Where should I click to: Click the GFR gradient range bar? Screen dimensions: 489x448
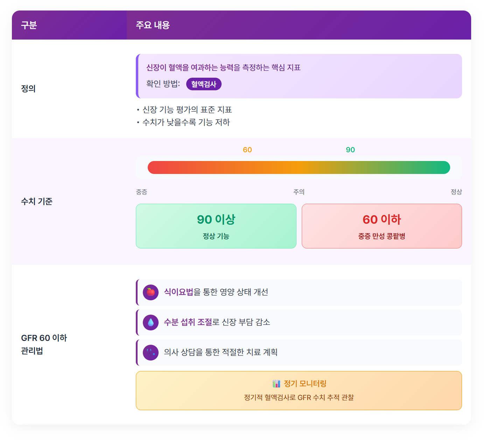click(299, 167)
